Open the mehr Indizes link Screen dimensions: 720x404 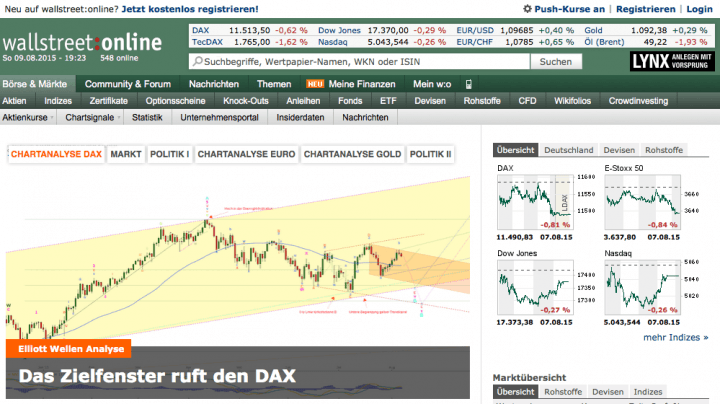click(x=675, y=337)
